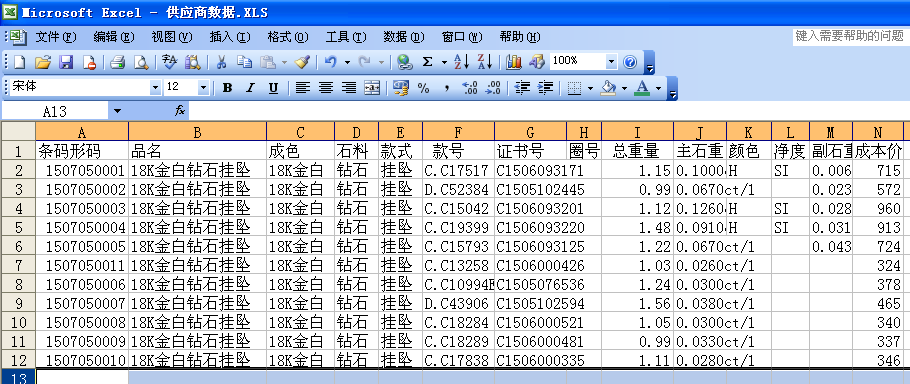Image resolution: width=910 pixels, height=384 pixels.
Task: Sort ascending with the A-Z icon
Action: [x=461, y=62]
